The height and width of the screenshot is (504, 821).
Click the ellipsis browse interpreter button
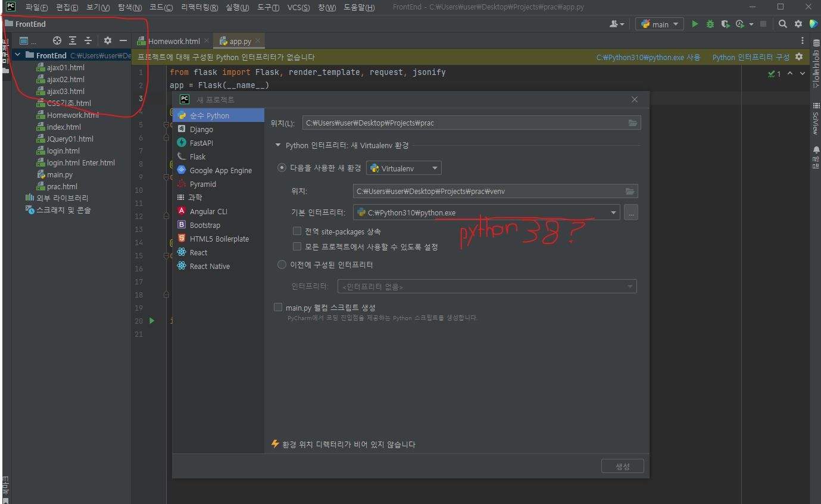pos(631,212)
